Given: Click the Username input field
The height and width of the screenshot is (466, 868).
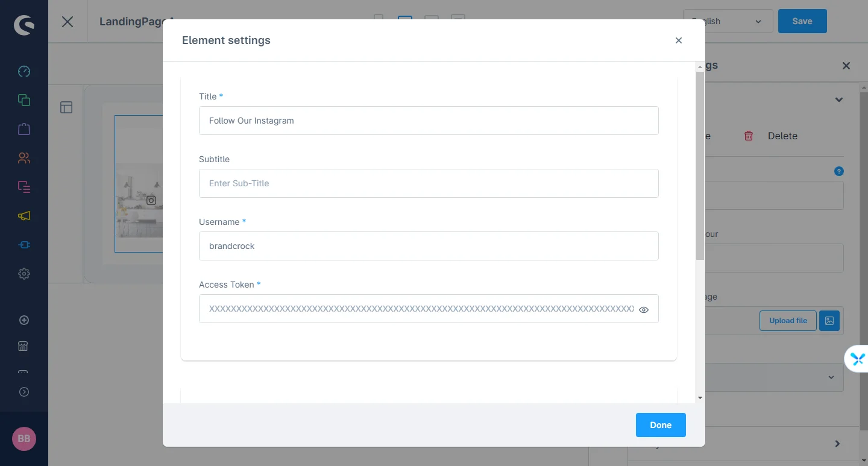Looking at the screenshot, I should pos(428,246).
